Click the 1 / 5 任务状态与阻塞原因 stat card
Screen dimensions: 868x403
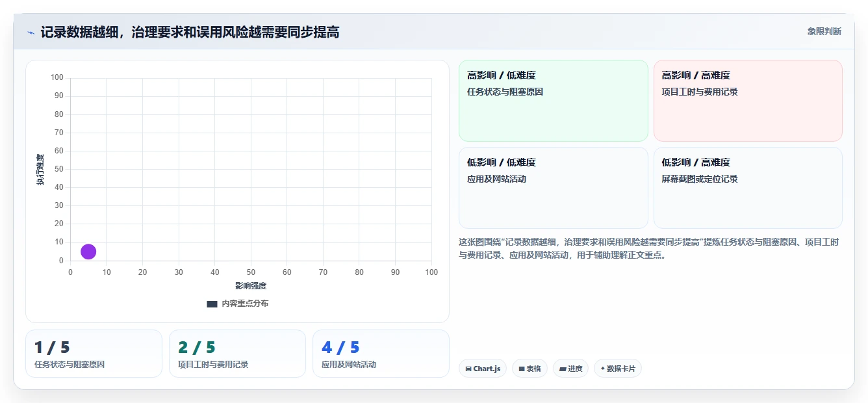pos(94,354)
